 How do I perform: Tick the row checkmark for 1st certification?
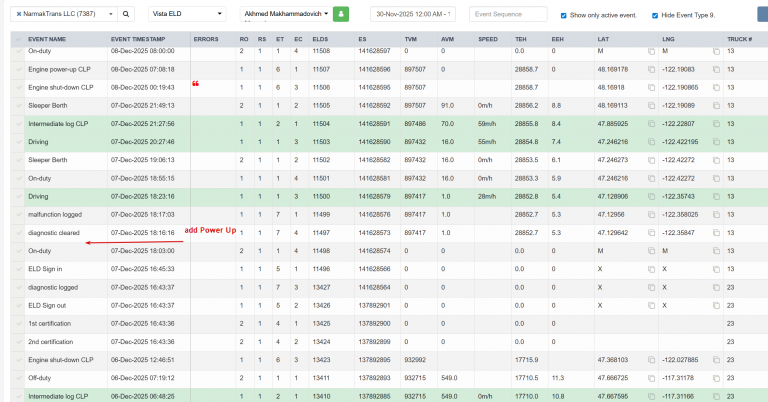pos(19,324)
